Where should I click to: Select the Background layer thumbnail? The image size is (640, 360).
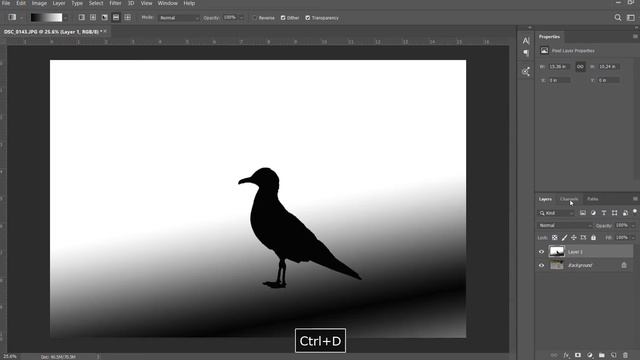(557, 265)
